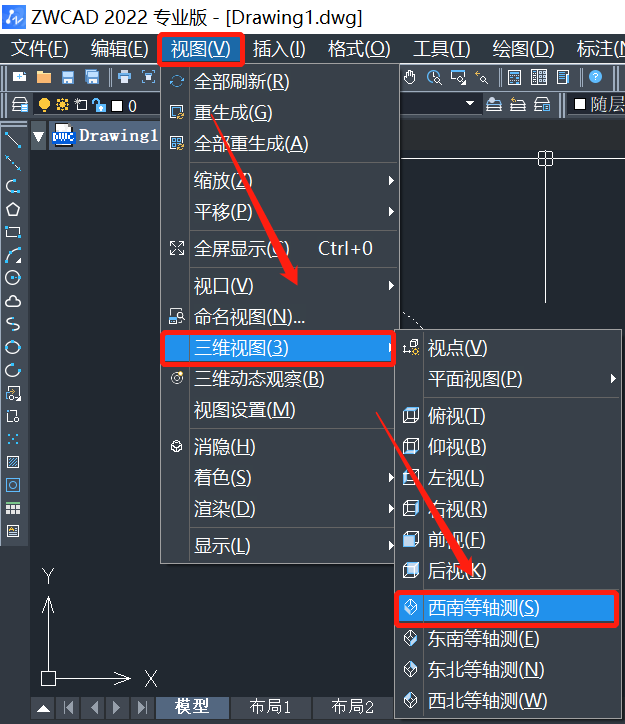Open the 插入(I) menu

tap(279, 49)
